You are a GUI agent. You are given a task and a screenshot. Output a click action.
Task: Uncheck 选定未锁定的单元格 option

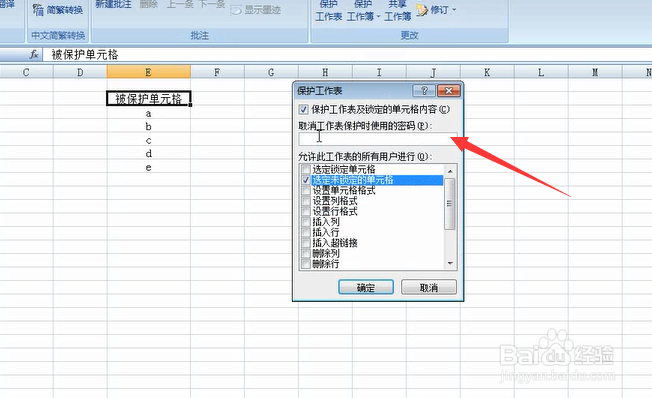point(306,180)
